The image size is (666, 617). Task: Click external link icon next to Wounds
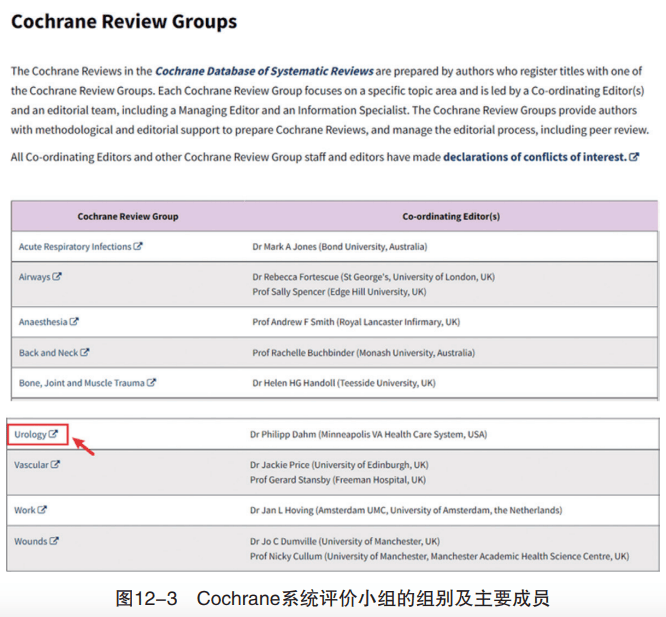[54, 541]
